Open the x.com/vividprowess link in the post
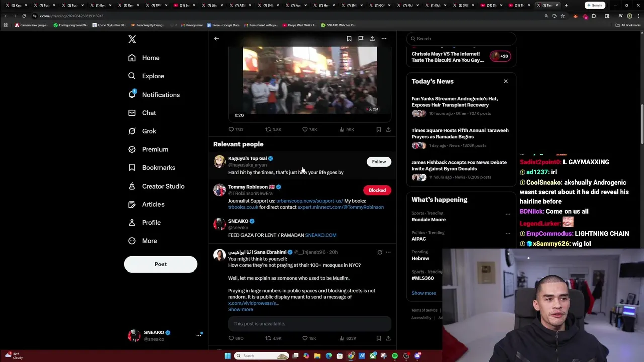This screenshot has height=362, width=644. click(x=253, y=303)
